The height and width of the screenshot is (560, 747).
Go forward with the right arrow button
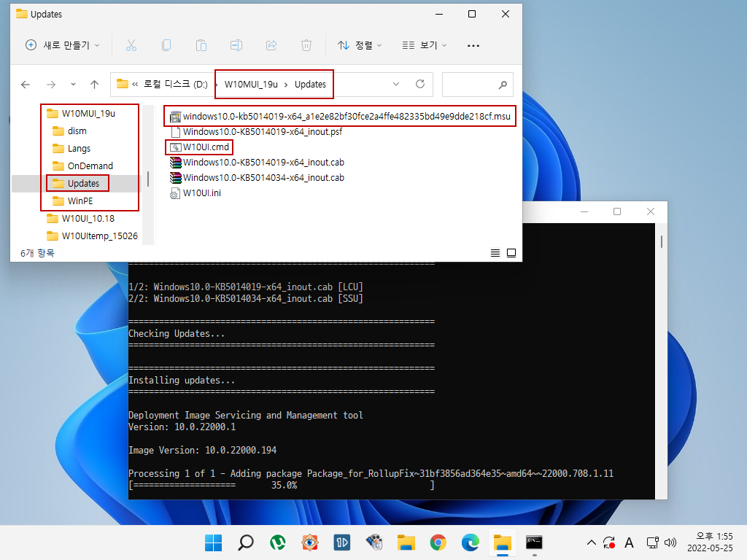[x=51, y=85]
